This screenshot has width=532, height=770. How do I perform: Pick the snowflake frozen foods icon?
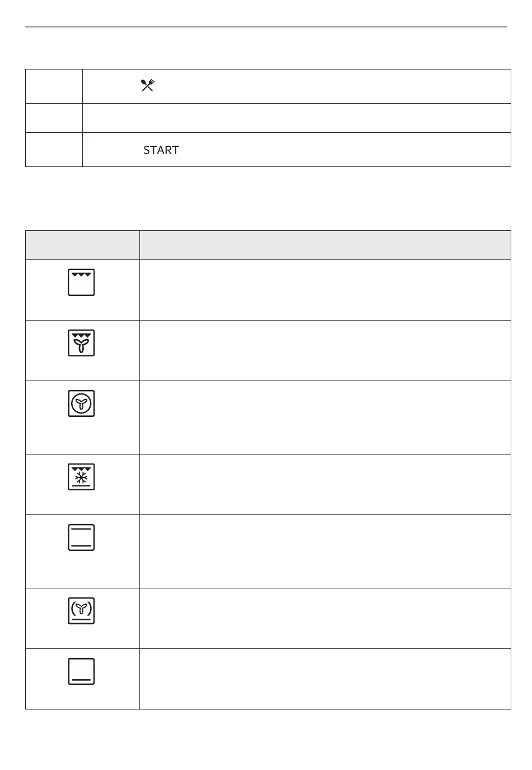[82, 477]
